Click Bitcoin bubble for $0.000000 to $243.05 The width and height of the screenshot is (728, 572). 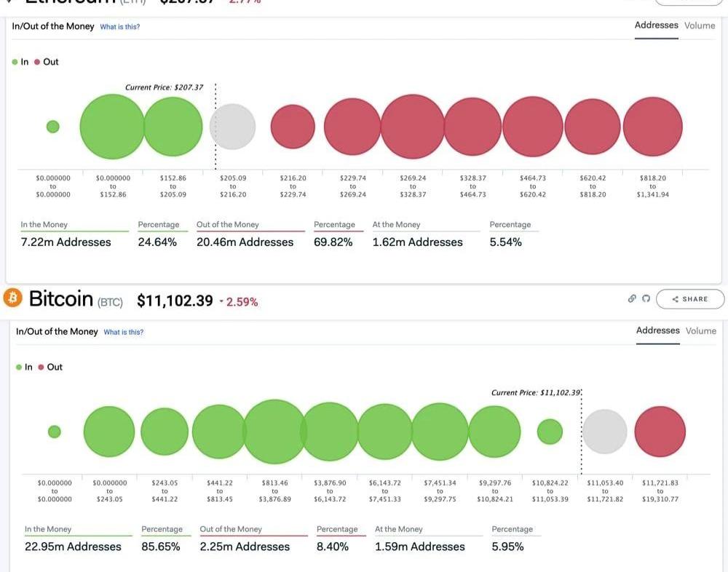(x=109, y=432)
